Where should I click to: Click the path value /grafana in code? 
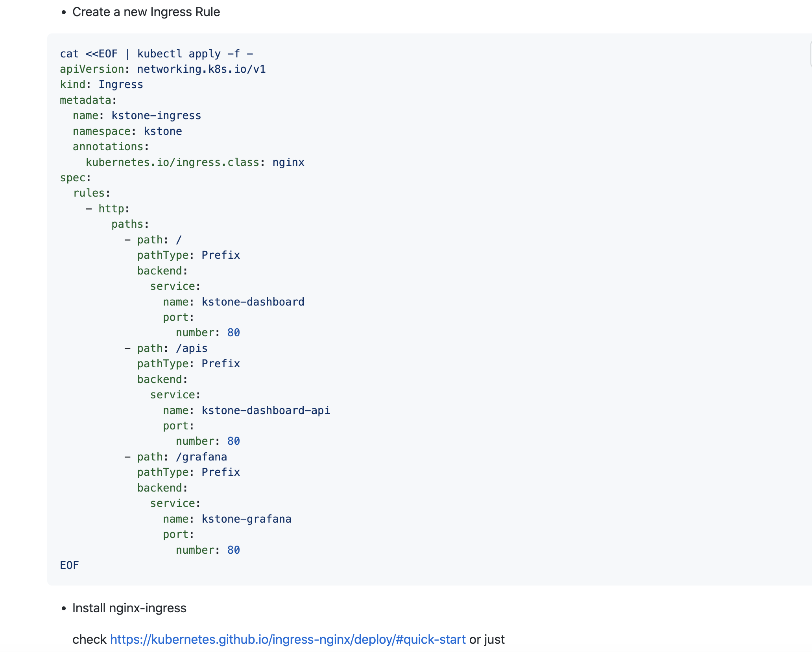pyautogui.click(x=202, y=457)
